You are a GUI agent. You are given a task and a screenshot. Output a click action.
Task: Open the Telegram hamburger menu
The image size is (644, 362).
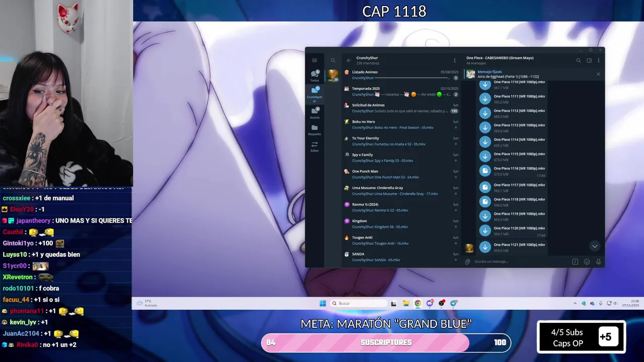coord(314,60)
